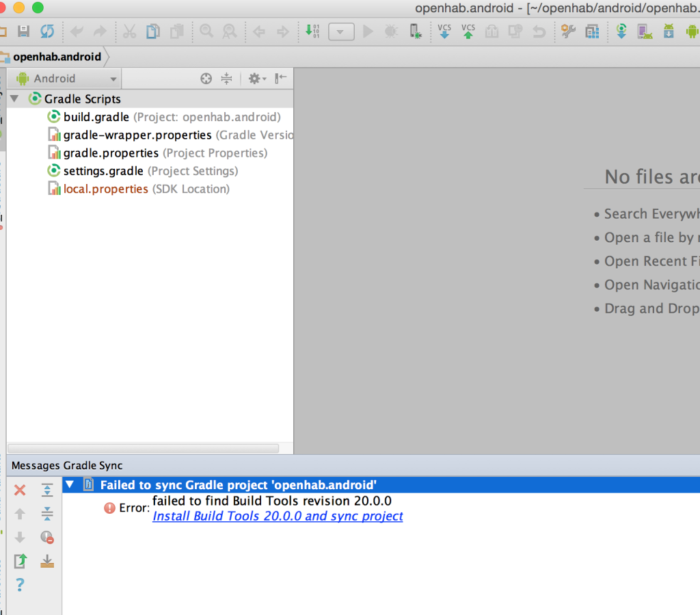Open the SDK Manager icon
This screenshot has height=615, width=700.
669,31
